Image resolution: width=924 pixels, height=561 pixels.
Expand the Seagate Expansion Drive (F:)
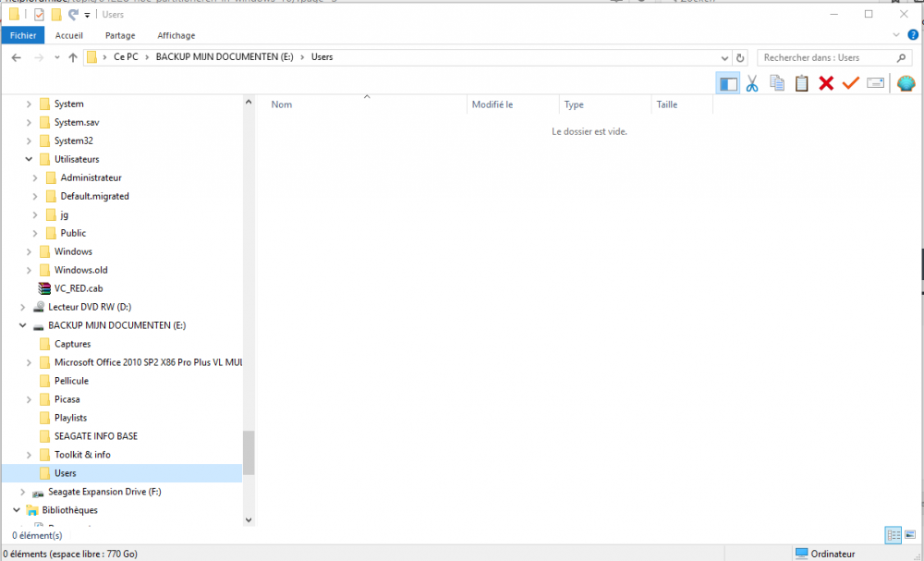(22, 492)
